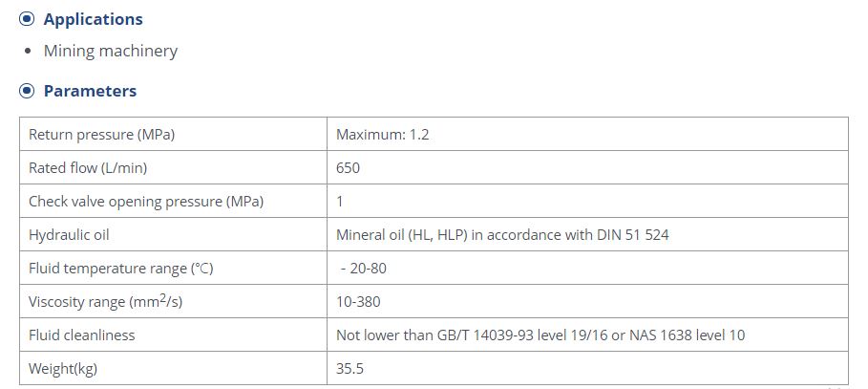Click the Hydraulic oil row label
The height and width of the screenshot is (389, 868).
coord(69,234)
